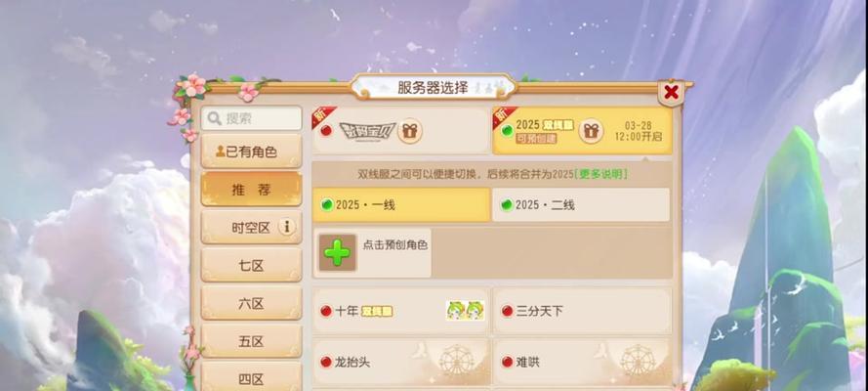This screenshot has height=391, width=868.
Task: Choose the 三分天下 server
Action: (x=582, y=311)
